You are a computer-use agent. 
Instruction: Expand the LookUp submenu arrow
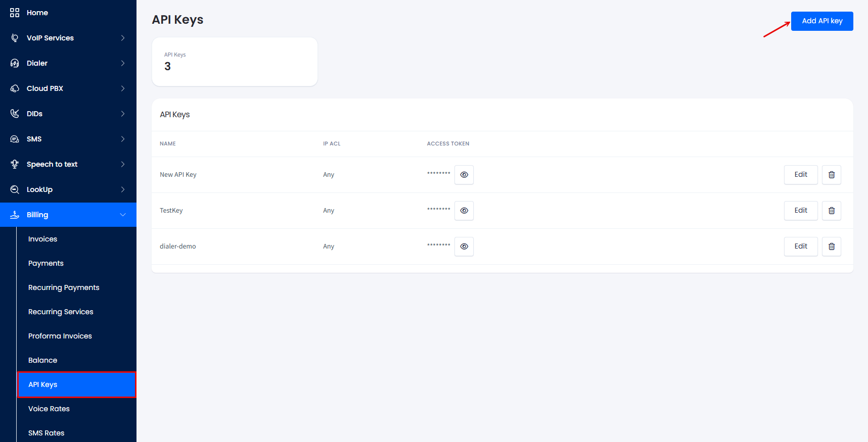(123, 189)
